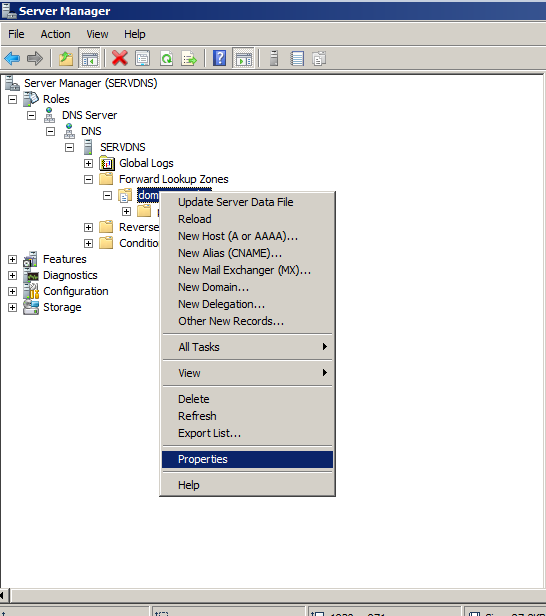This screenshot has width=546, height=616.
Task: Click the Forward Lookup Zones folder icon
Action: coord(106,179)
